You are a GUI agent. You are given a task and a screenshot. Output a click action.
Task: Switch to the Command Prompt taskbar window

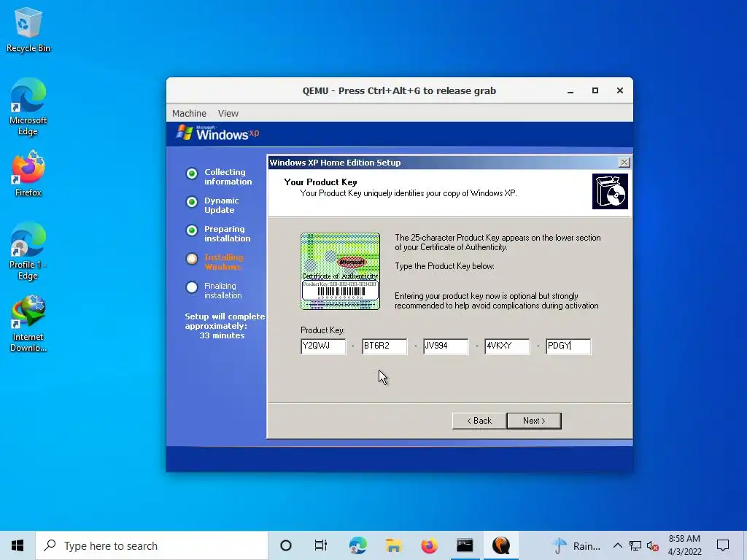click(x=465, y=545)
